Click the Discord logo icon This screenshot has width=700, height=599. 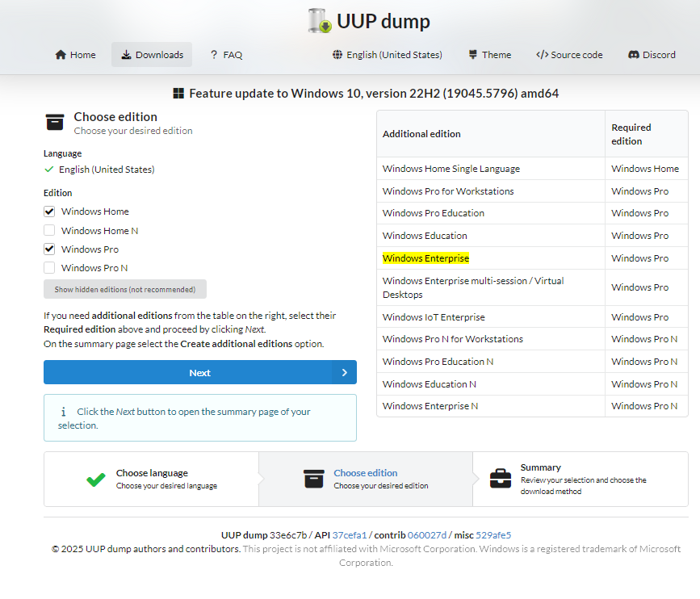point(634,54)
